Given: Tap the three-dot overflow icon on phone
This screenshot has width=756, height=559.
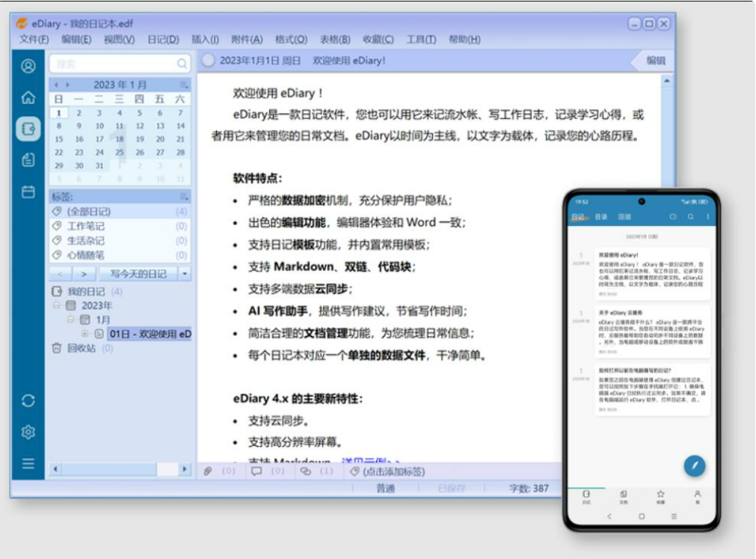Looking at the screenshot, I should [x=708, y=217].
